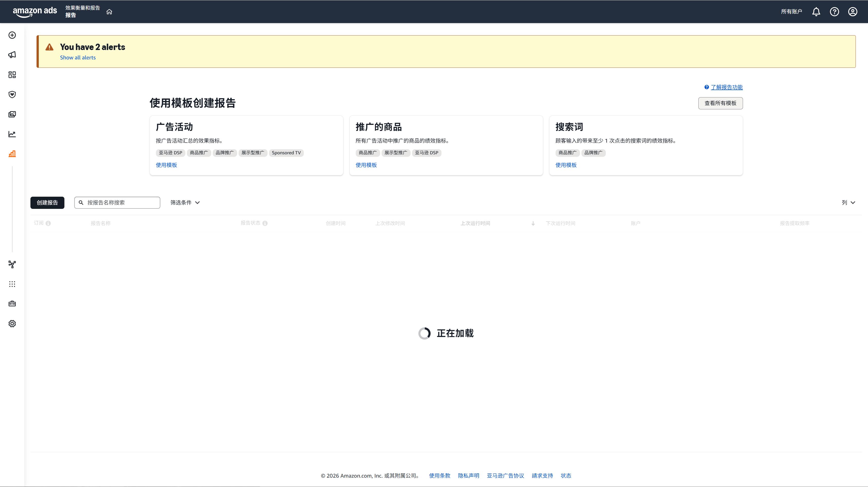
Task: Use template link under 搜索词 card
Action: [x=566, y=165]
